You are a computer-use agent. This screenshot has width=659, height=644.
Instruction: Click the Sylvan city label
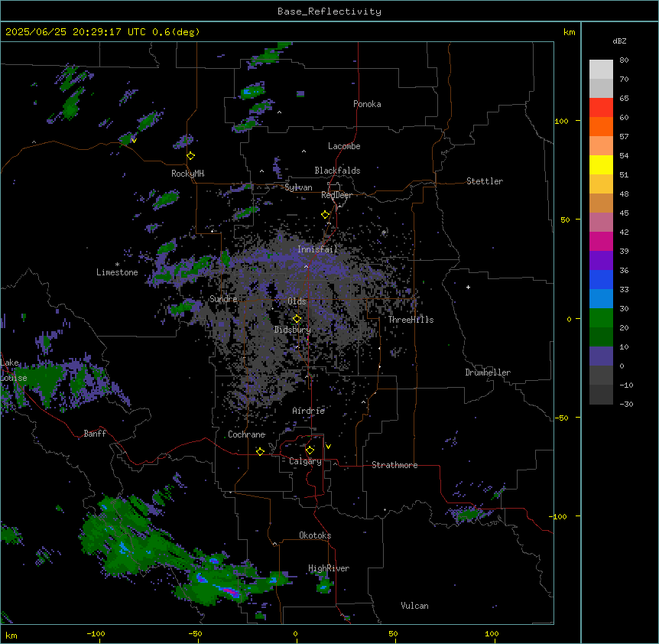[298, 187]
